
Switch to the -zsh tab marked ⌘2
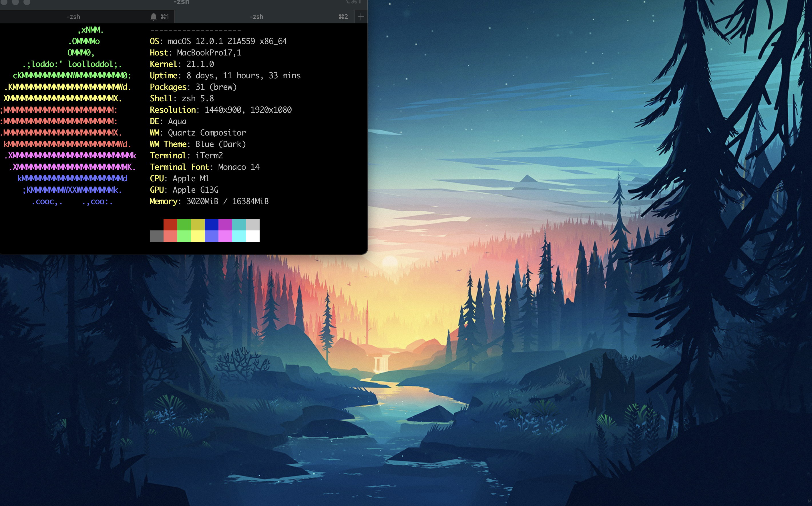click(x=264, y=16)
